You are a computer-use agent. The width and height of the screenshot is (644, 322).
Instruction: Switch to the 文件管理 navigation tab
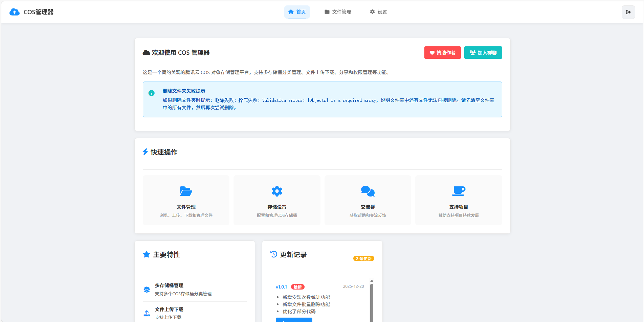point(337,12)
